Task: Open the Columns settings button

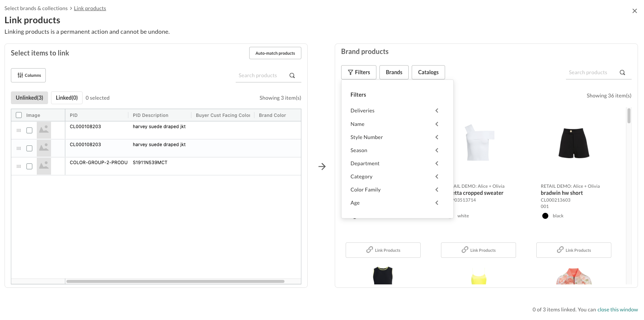Action: 29,75
